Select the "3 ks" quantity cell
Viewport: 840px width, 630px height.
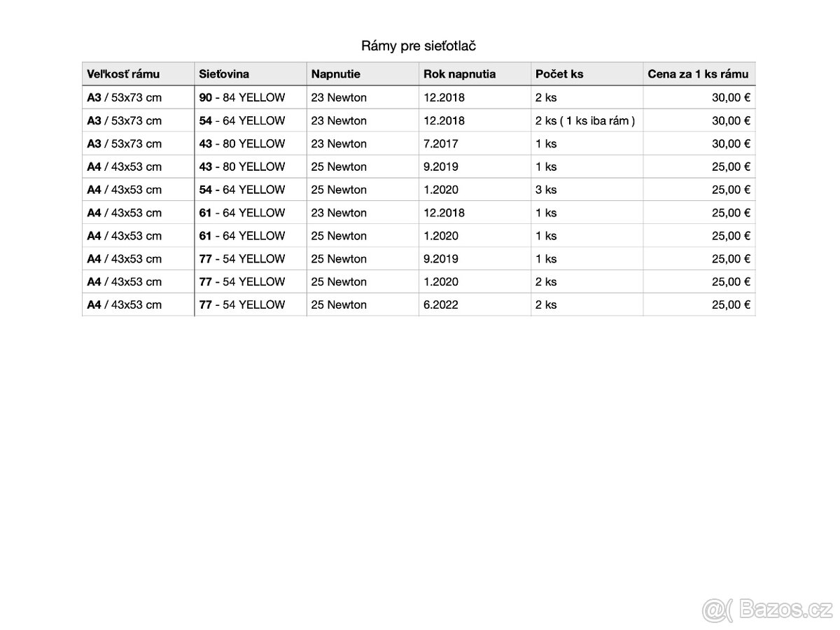click(x=546, y=190)
